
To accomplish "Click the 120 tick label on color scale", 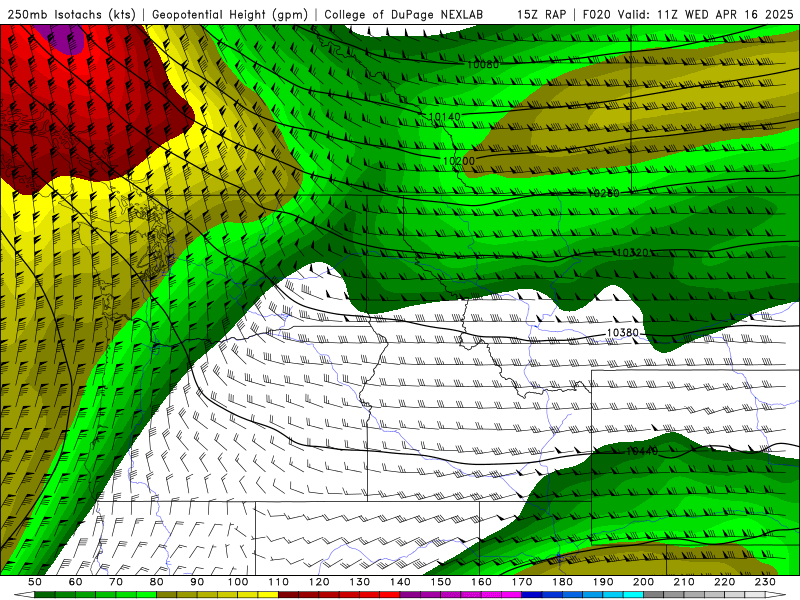I will pos(319,582).
